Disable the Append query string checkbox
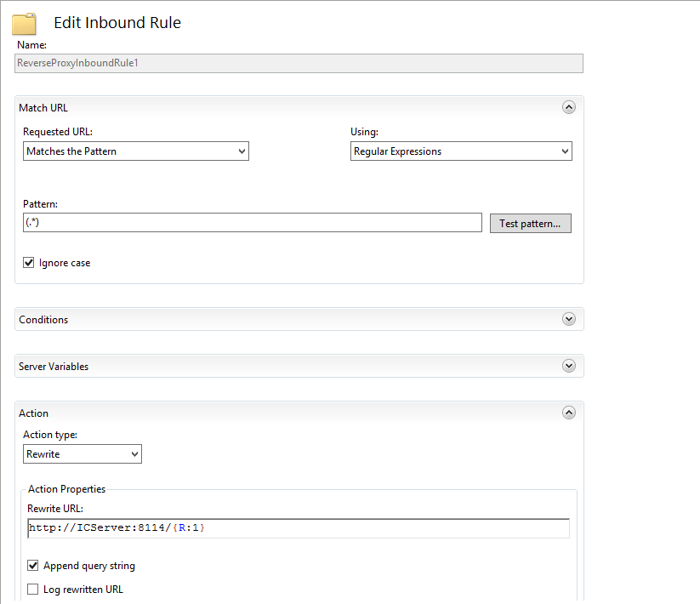700x604 pixels. [x=33, y=566]
